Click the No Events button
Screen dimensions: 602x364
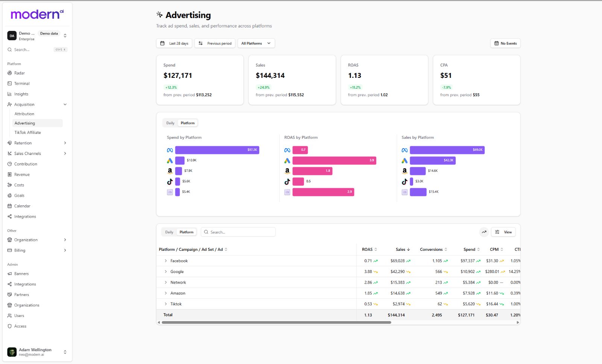(x=505, y=43)
